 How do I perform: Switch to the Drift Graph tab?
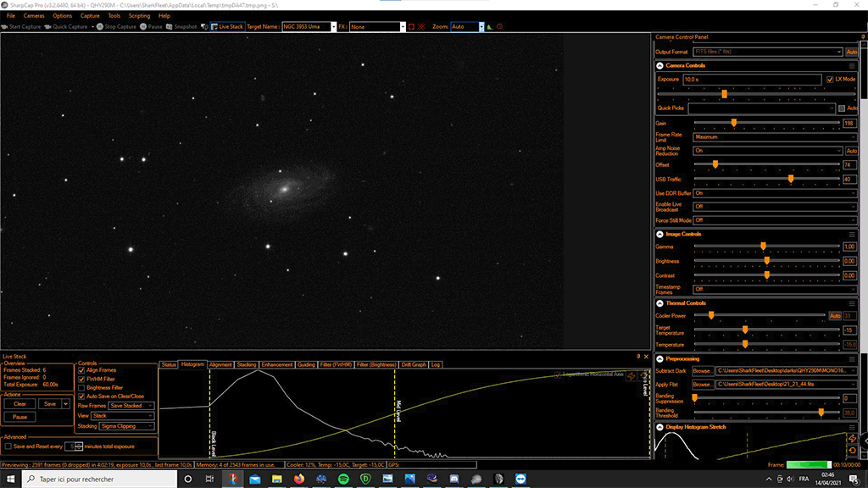point(413,364)
